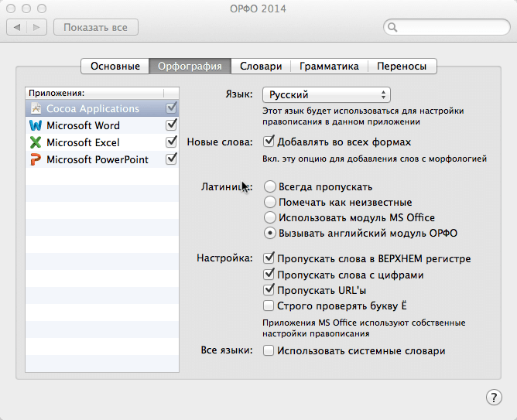The height and width of the screenshot is (420, 517).
Task: Switch to the 'Основные' tab
Action: click(x=115, y=67)
